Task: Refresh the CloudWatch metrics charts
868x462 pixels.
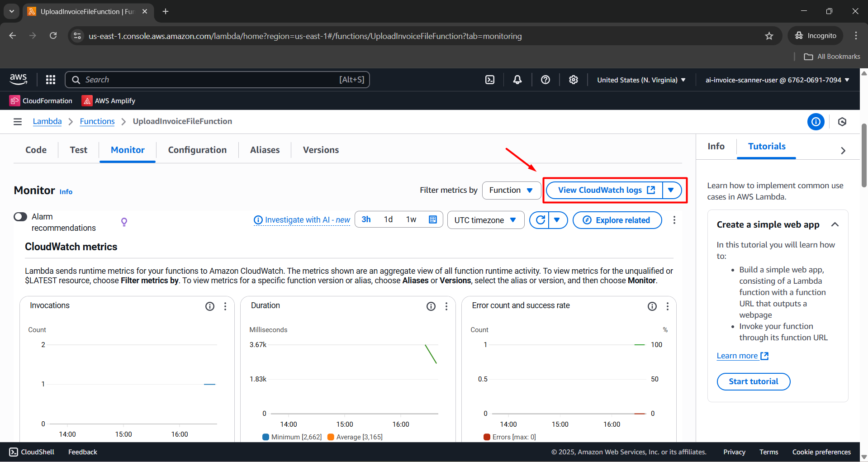Action: pyautogui.click(x=540, y=220)
